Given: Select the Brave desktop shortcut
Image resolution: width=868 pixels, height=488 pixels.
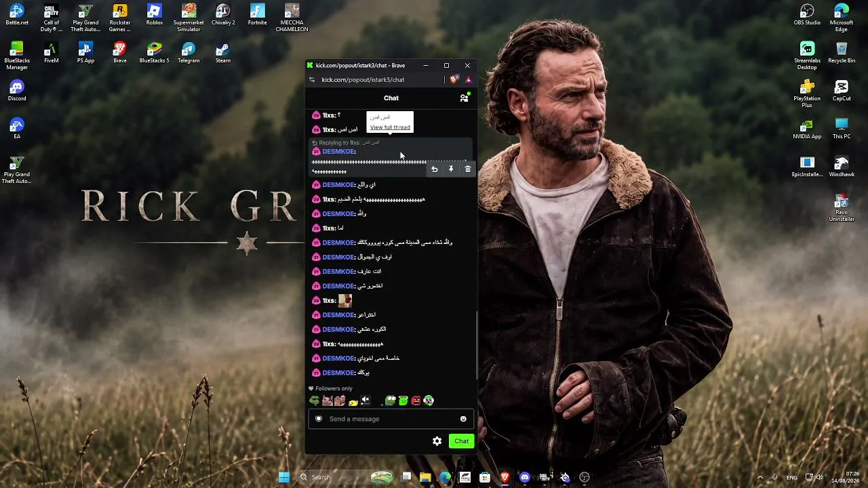Looking at the screenshot, I should [x=120, y=53].
